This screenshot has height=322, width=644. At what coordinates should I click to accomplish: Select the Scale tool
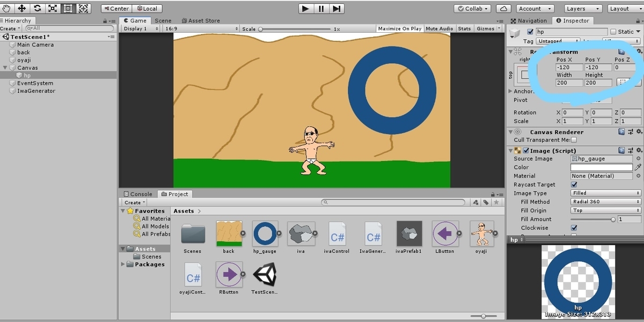pos(53,9)
